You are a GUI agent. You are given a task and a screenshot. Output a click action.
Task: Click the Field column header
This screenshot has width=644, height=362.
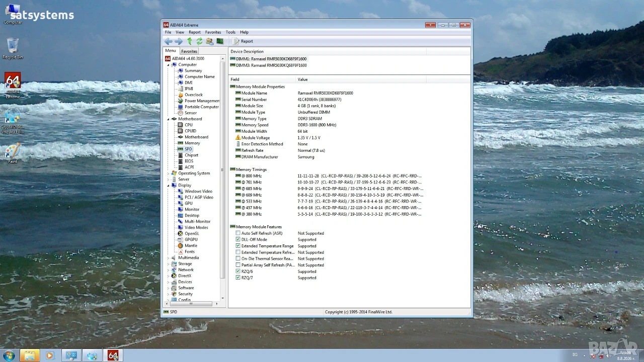pos(262,79)
